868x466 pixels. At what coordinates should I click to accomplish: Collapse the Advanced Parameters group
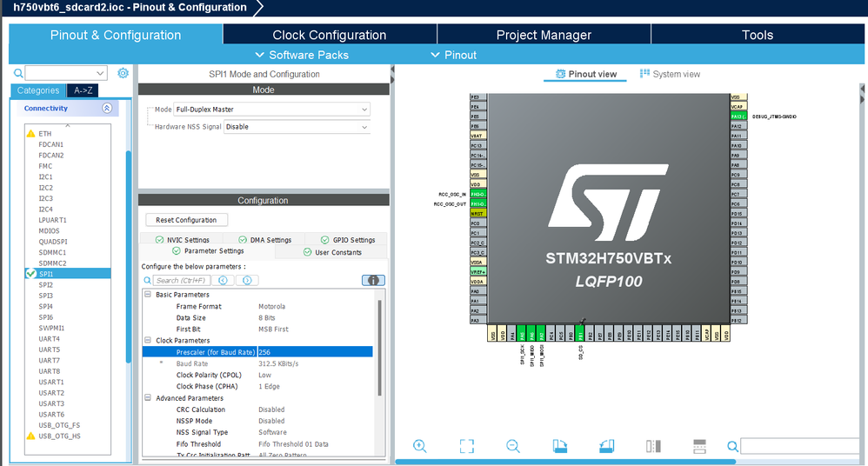tap(148, 398)
